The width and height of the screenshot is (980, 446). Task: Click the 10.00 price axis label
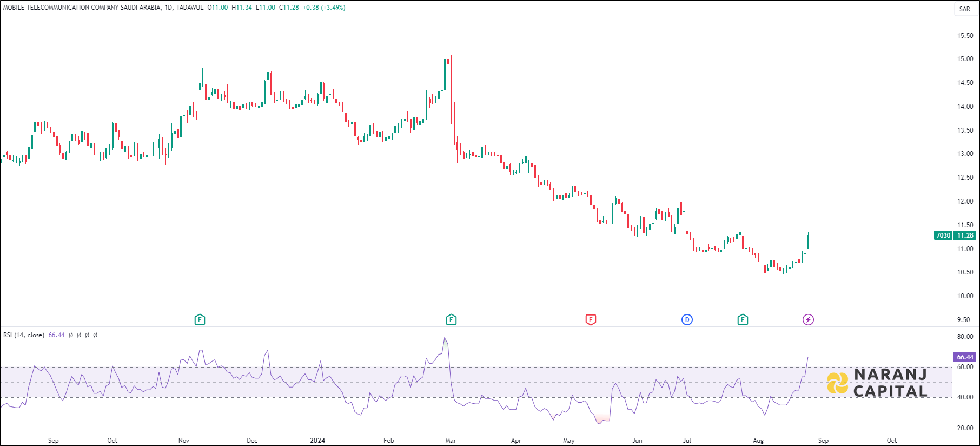[x=965, y=296]
